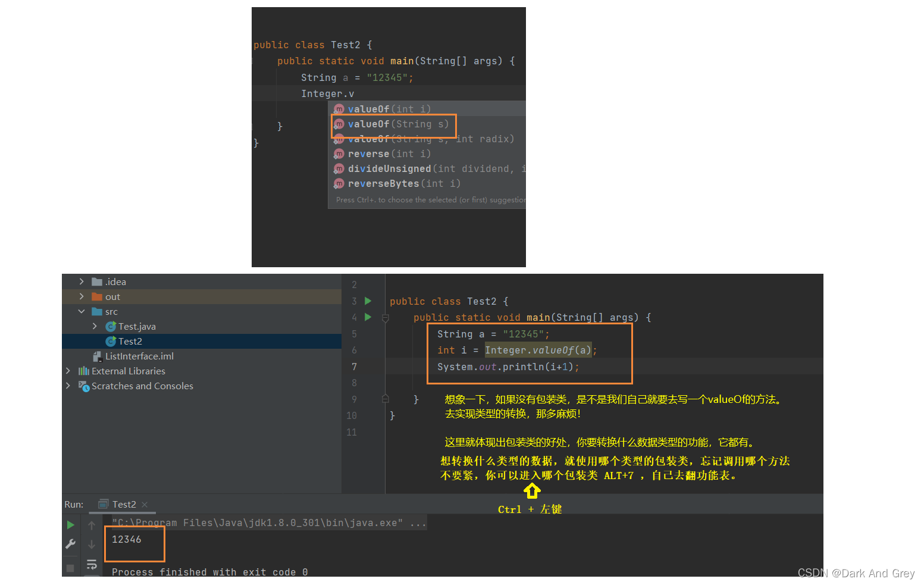Click line number 10 in the gutter
This screenshot has width=924, height=585.
coord(352,415)
